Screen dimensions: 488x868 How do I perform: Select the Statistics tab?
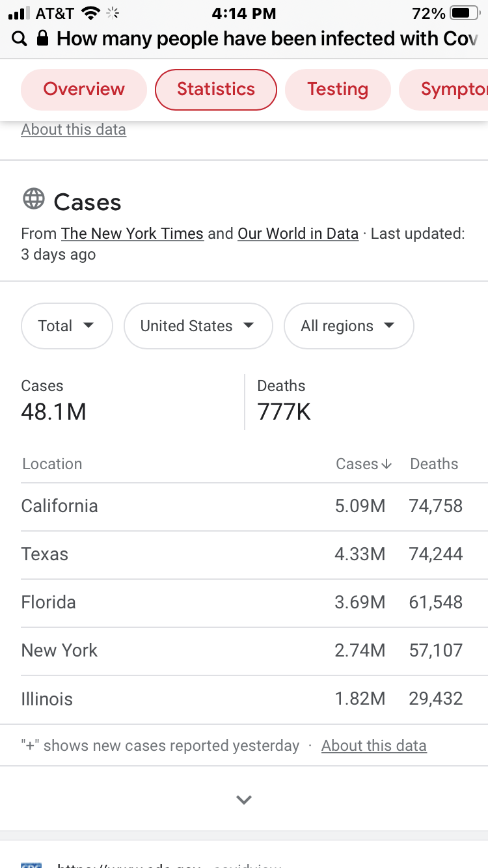(216, 89)
